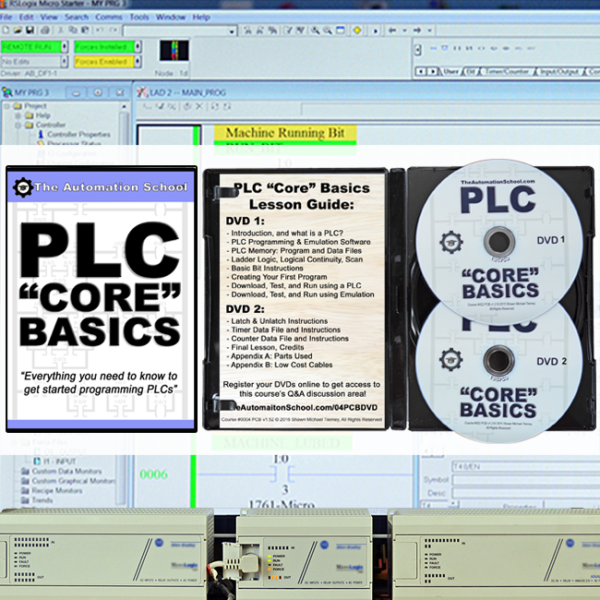Viewport: 600px width, 600px height.
Task: Click the Cut scissors icon
Action: pos(60,30)
